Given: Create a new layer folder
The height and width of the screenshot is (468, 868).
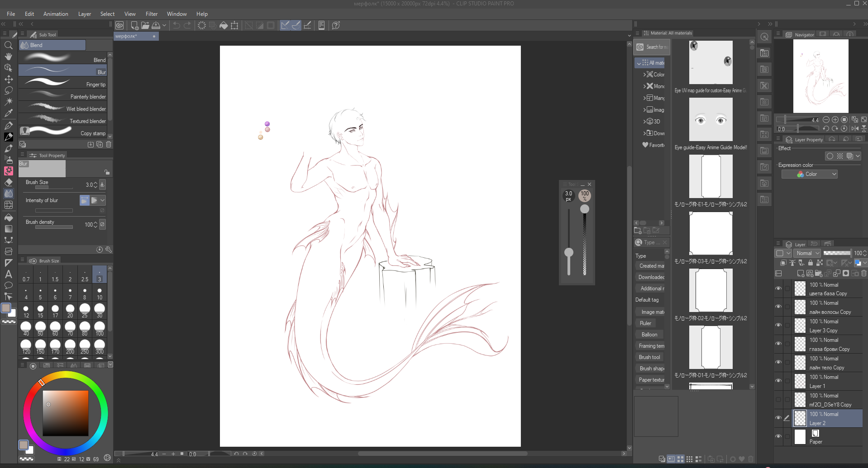Looking at the screenshot, I should (818, 274).
